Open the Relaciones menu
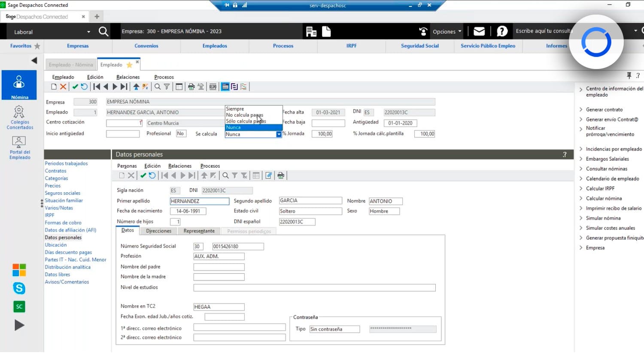The height and width of the screenshot is (356, 644). click(128, 77)
